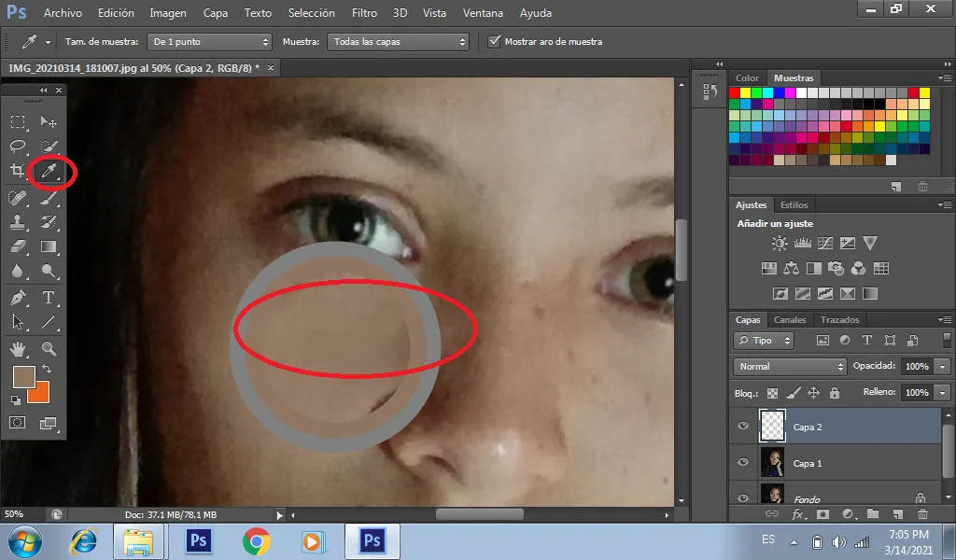Image resolution: width=956 pixels, height=560 pixels.
Task: Hide the Fondo layer
Action: pos(743,497)
